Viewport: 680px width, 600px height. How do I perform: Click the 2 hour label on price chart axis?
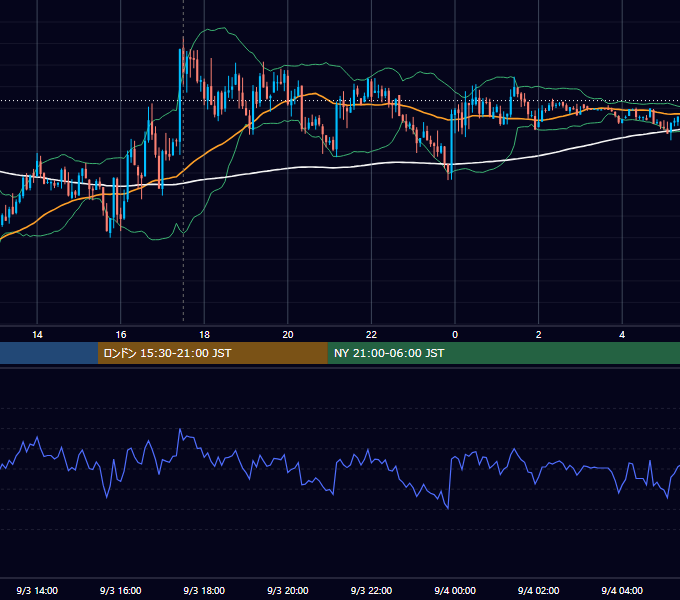pos(539,335)
